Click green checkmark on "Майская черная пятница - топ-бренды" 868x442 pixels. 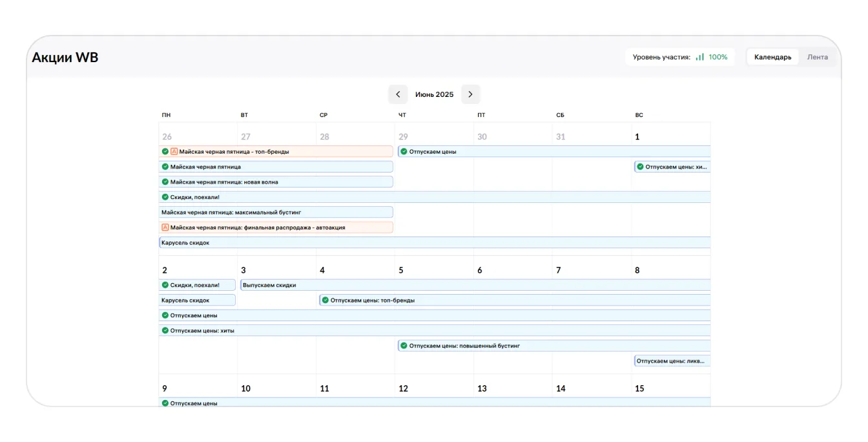point(165,152)
